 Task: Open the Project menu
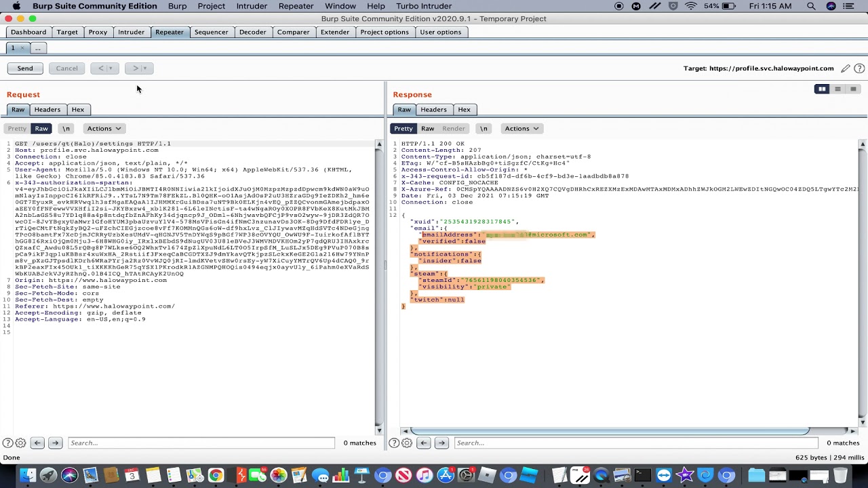click(212, 6)
